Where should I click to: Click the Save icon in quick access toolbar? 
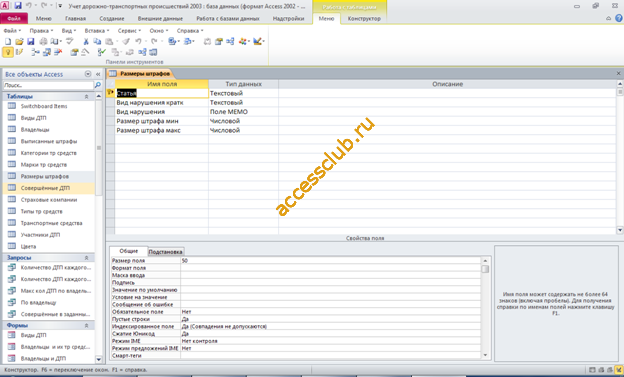pos(18,6)
